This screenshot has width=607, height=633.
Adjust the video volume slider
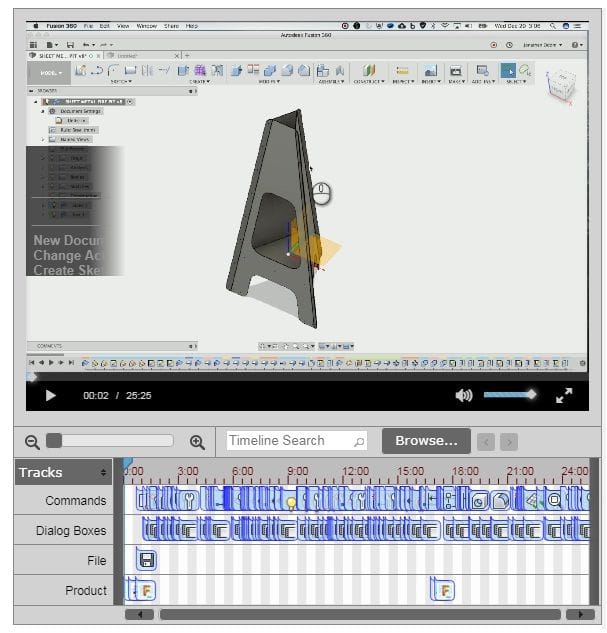click(x=510, y=395)
